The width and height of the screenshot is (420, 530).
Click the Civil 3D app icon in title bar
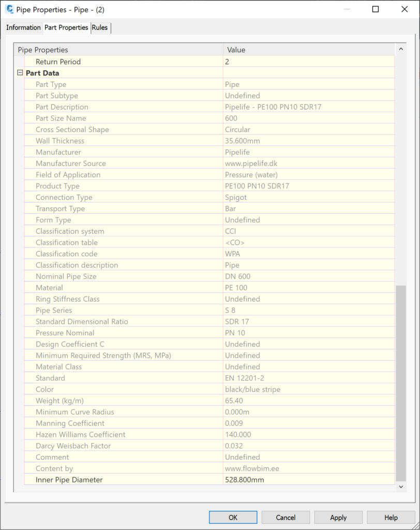tap(10, 9)
